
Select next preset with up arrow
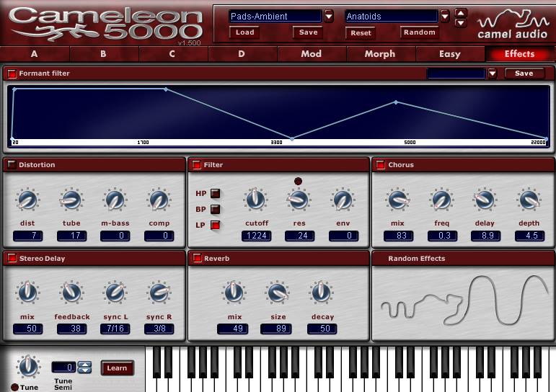[x=461, y=14]
